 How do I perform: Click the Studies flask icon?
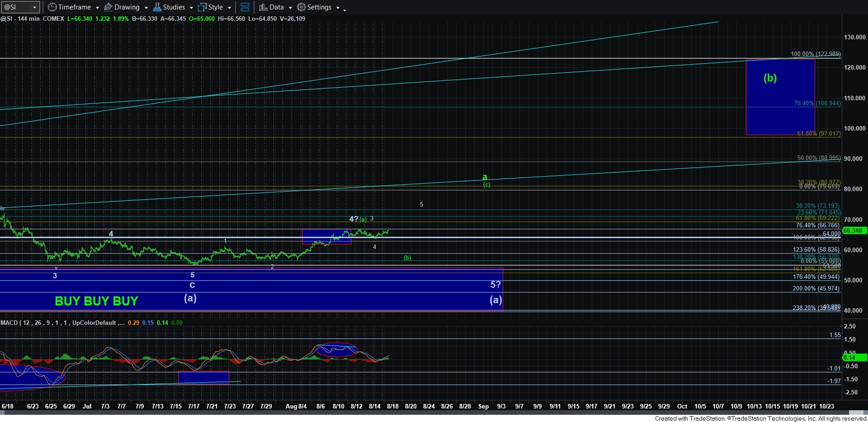(157, 7)
